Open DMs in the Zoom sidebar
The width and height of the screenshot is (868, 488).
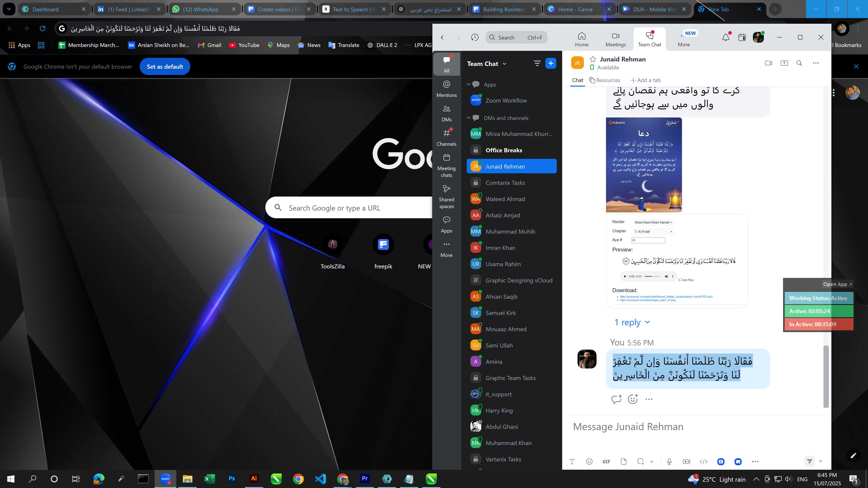coord(446,113)
